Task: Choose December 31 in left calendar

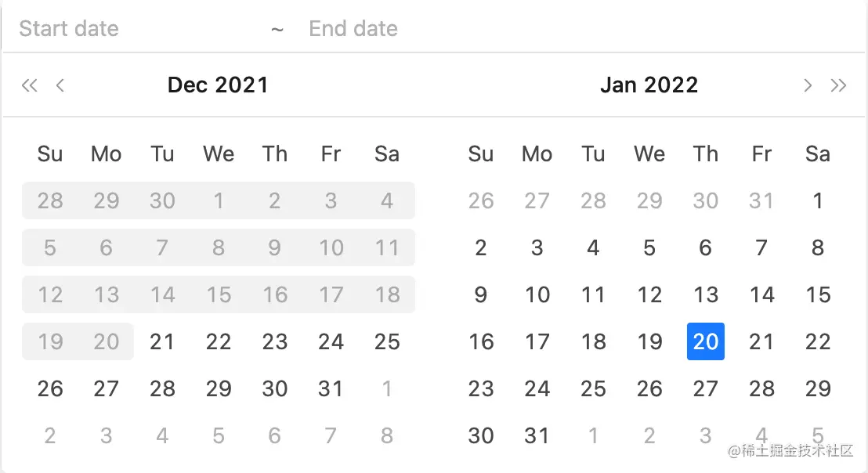Action: (331, 389)
